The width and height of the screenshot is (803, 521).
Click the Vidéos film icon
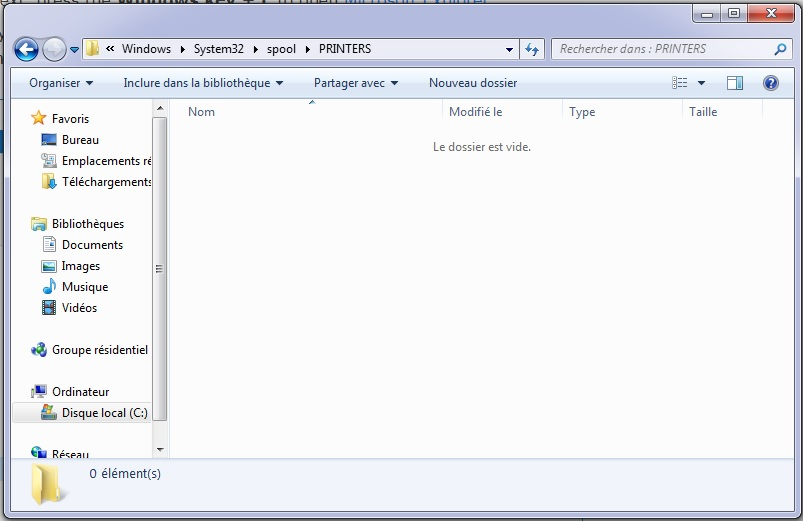pos(49,307)
